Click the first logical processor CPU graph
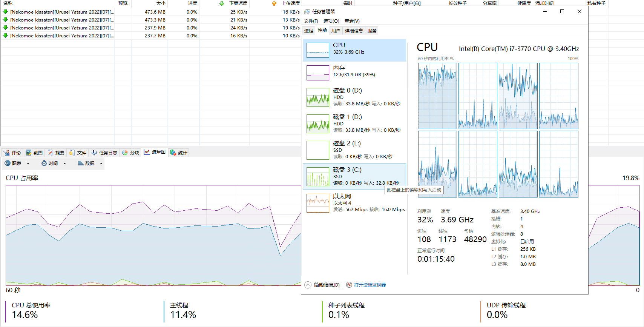Image resolution: width=644 pixels, height=327 pixels. point(437,96)
